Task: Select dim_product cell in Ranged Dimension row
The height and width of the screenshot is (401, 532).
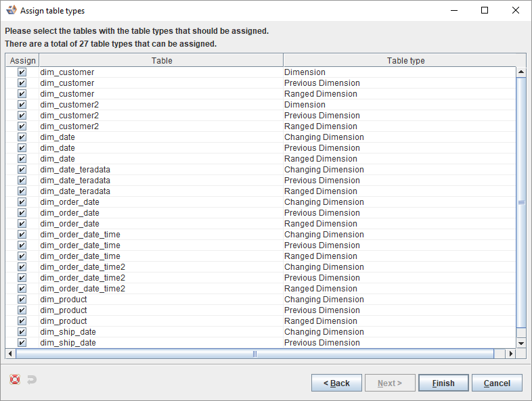Action: [x=161, y=321]
